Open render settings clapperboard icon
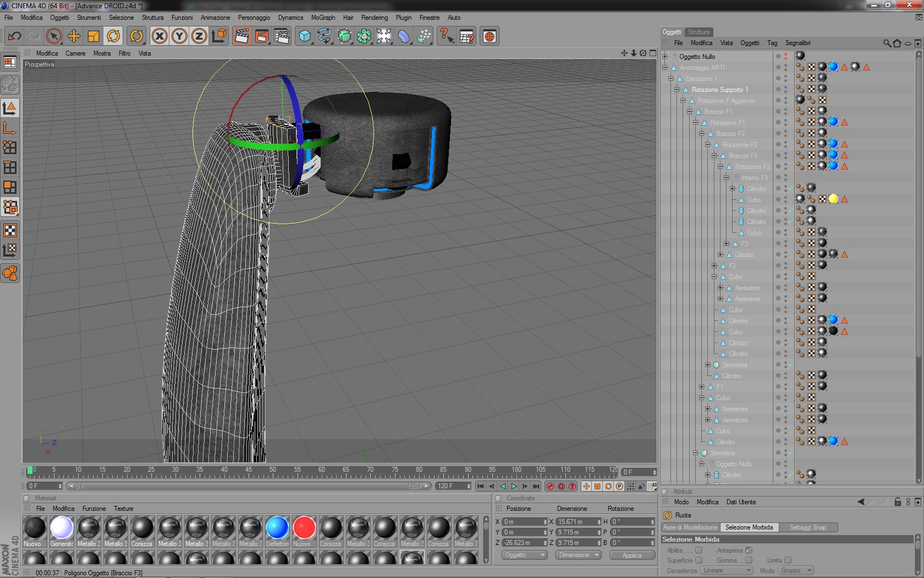 pyautogui.click(x=282, y=36)
